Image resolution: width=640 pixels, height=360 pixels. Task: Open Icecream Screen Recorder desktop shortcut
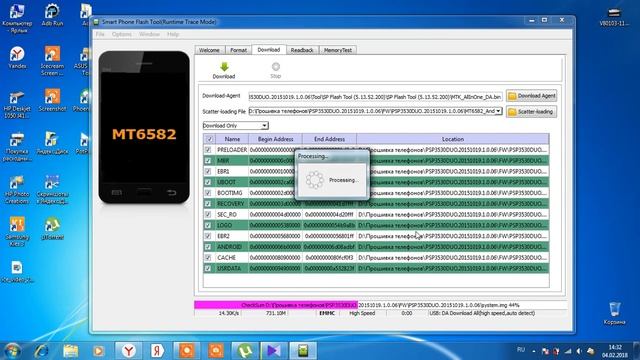[x=52, y=60]
